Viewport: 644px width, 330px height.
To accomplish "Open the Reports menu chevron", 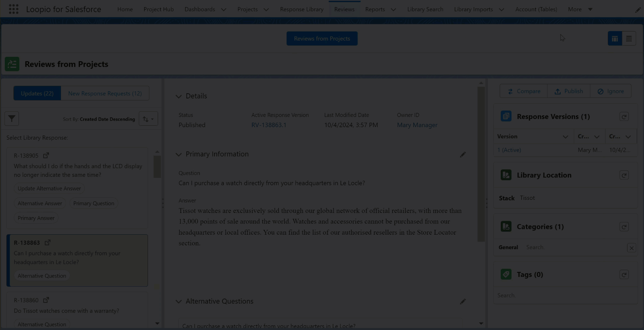I will pyautogui.click(x=393, y=9).
